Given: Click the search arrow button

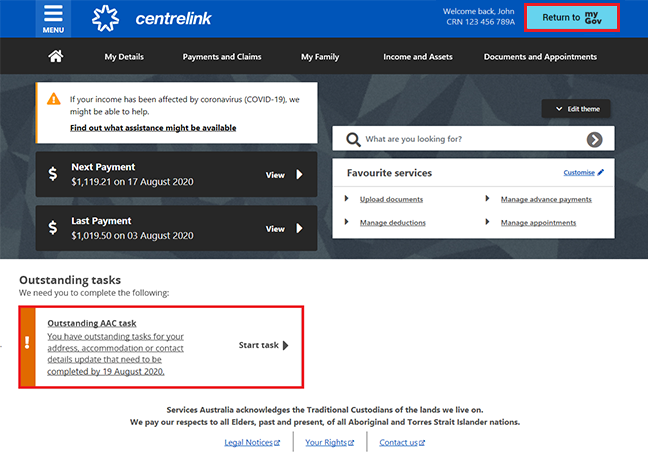Looking at the screenshot, I should click(x=594, y=139).
